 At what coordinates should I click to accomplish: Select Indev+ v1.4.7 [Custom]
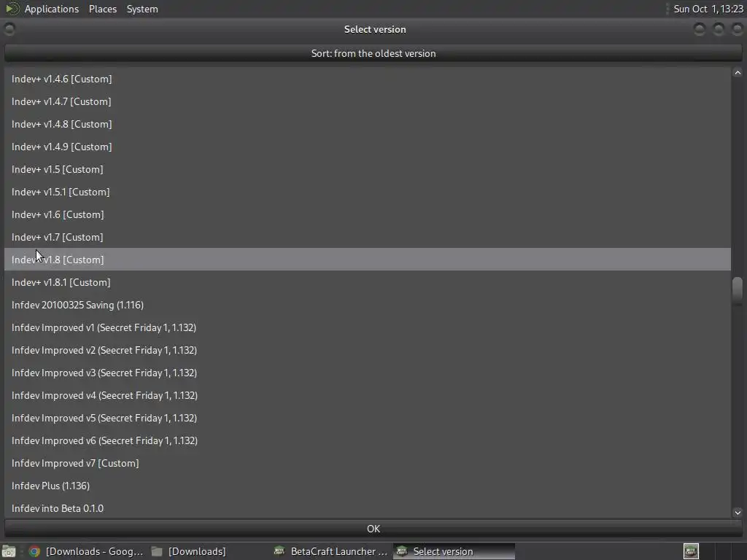click(368, 101)
